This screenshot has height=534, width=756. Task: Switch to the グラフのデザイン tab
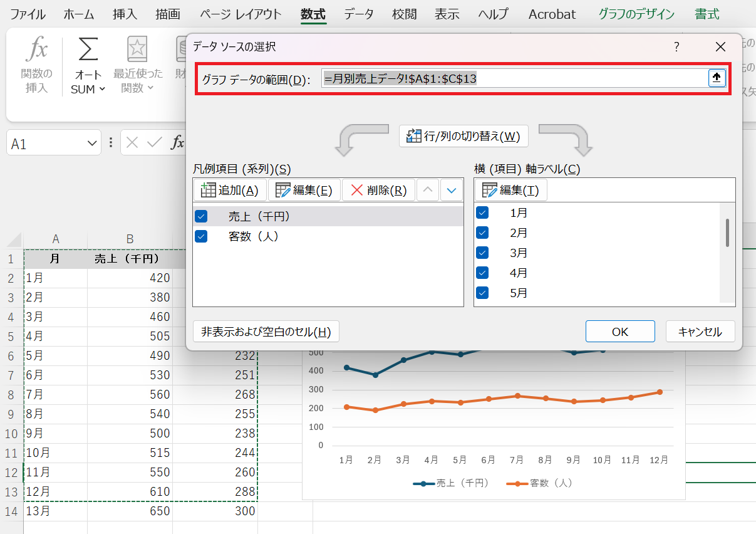pyautogui.click(x=636, y=14)
